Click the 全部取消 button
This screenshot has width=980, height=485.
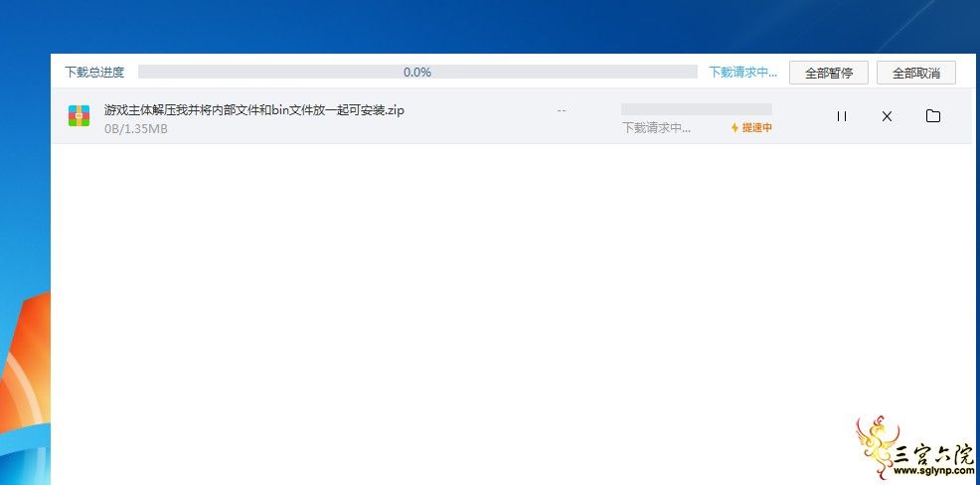tap(916, 73)
